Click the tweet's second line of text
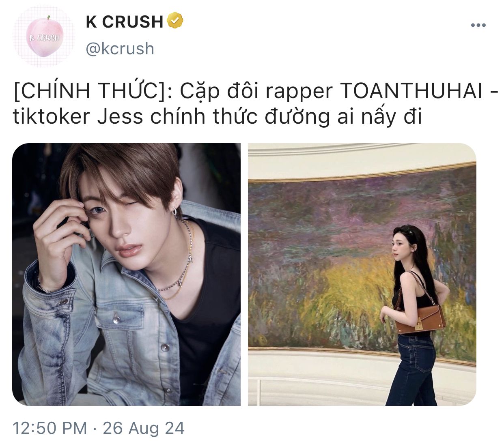 pos(218,117)
